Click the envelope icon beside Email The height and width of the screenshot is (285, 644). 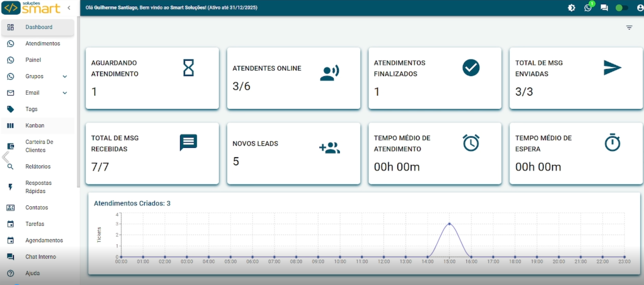pyautogui.click(x=11, y=93)
